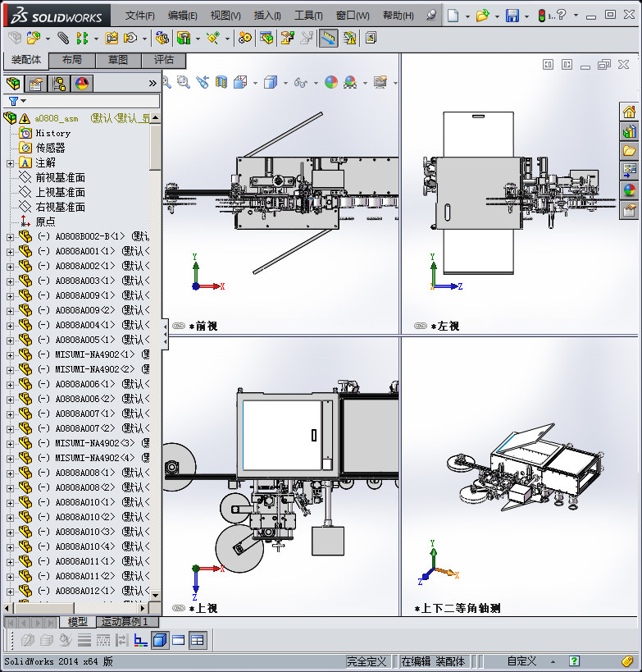
Task: Click the Show Hidden Components icon
Action: tap(162, 38)
